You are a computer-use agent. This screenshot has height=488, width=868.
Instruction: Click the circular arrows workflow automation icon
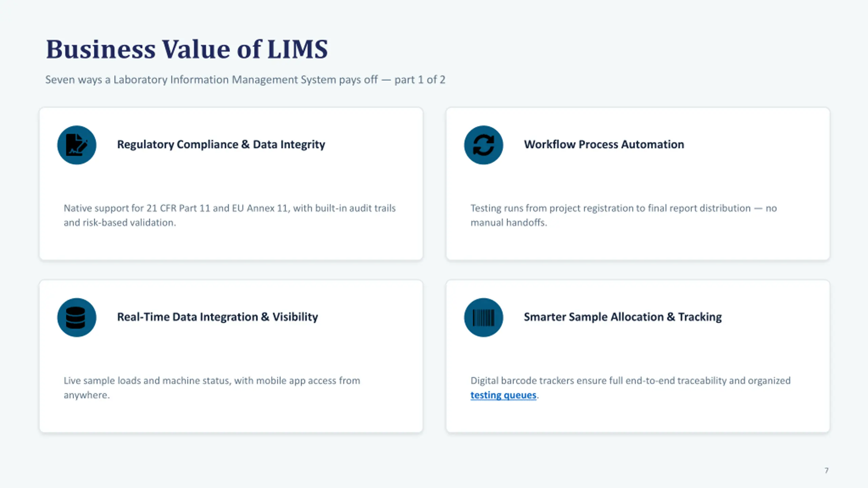pyautogui.click(x=484, y=145)
